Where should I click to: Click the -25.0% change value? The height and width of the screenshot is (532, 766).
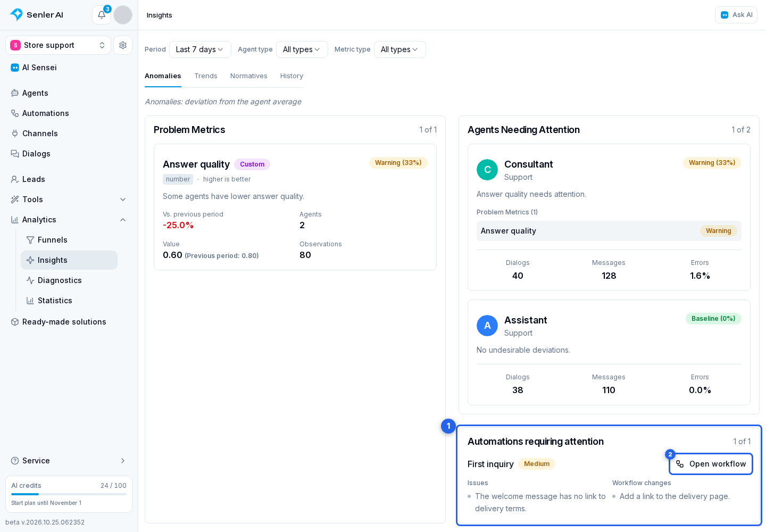click(x=178, y=226)
